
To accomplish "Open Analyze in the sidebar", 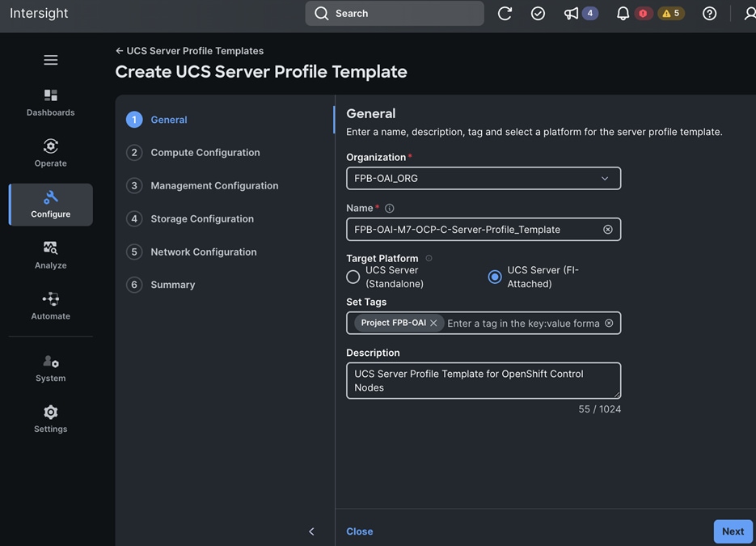I will coord(51,256).
